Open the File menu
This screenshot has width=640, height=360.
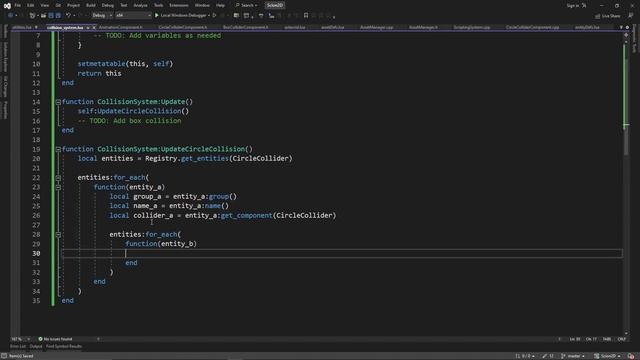(x=18, y=5)
